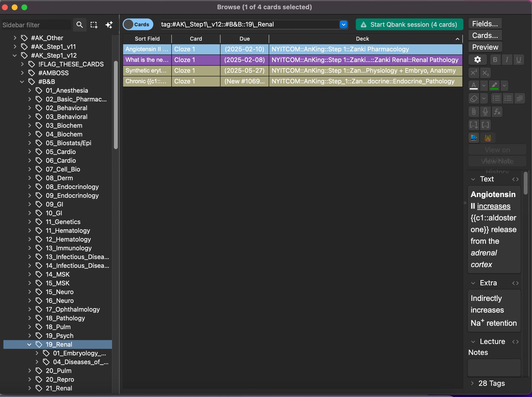532x397 pixels.
Task: Open highlight color dropdown arrow
Action: tap(504, 86)
